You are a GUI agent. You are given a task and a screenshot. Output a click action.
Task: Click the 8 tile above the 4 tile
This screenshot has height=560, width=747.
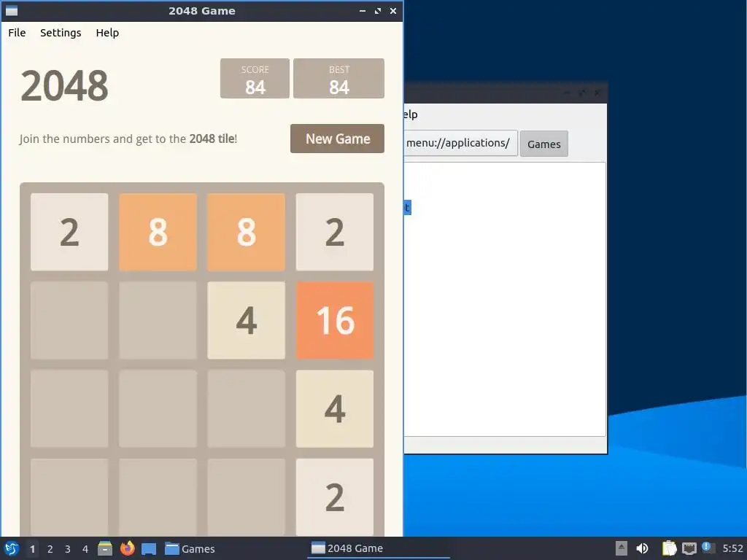click(x=247, y=232)
